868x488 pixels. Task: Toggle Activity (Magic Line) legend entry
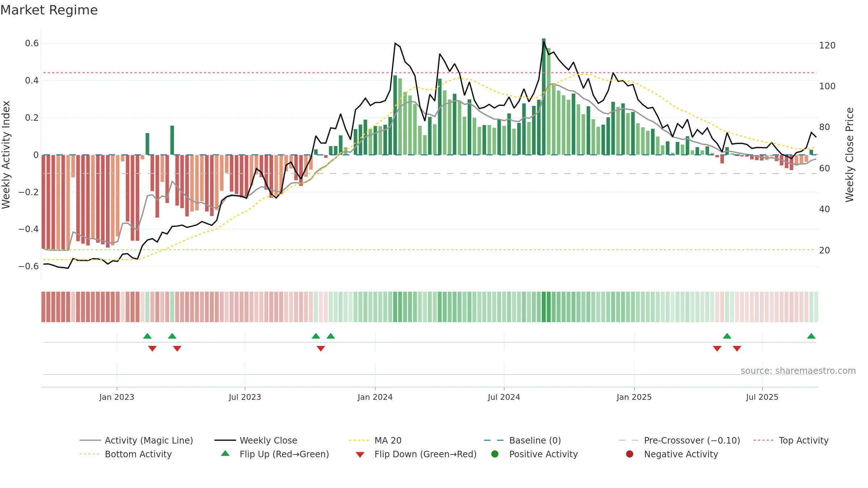(x=136, y=440)
